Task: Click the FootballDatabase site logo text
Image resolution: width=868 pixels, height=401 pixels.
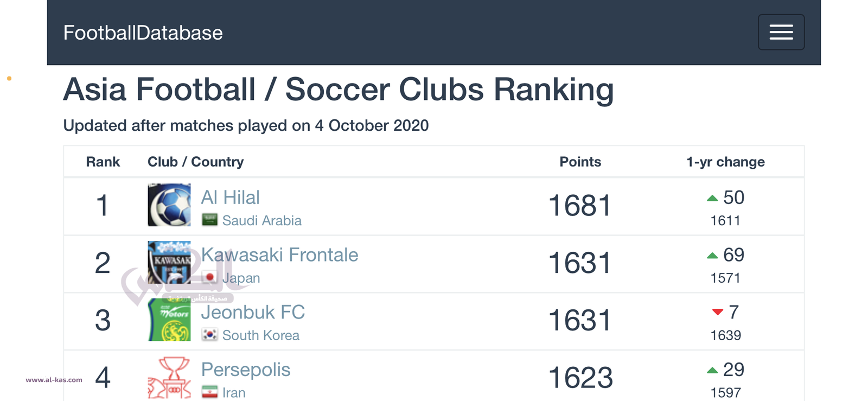Action: [x=143, y=33]
